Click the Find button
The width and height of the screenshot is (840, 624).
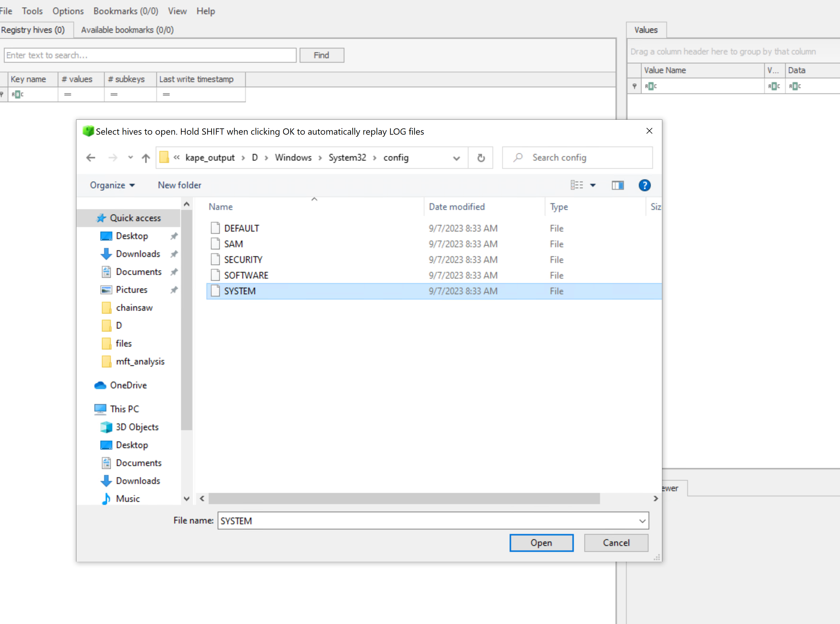pos(321,55)
